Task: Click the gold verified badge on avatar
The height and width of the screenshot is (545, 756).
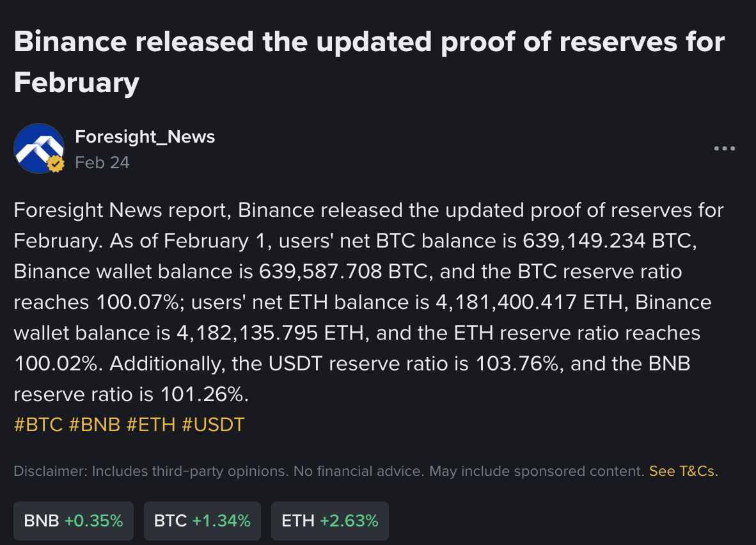Action: pos(56,165)
